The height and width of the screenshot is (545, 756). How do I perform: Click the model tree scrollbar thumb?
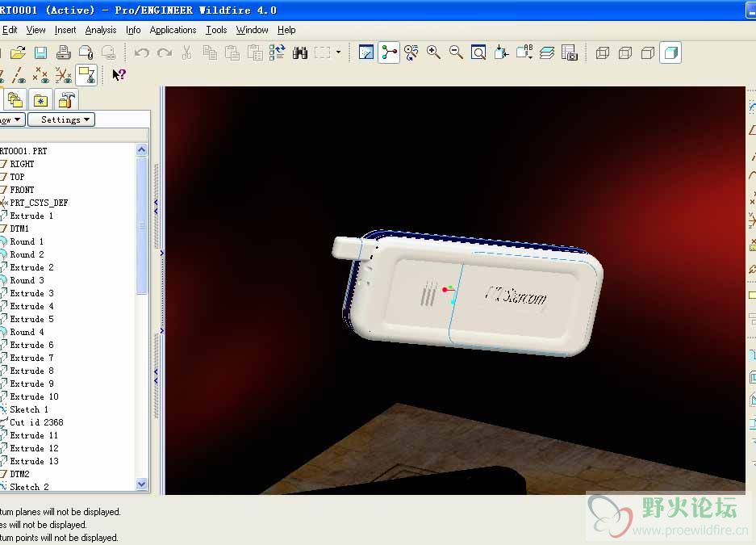click(141, 224)
